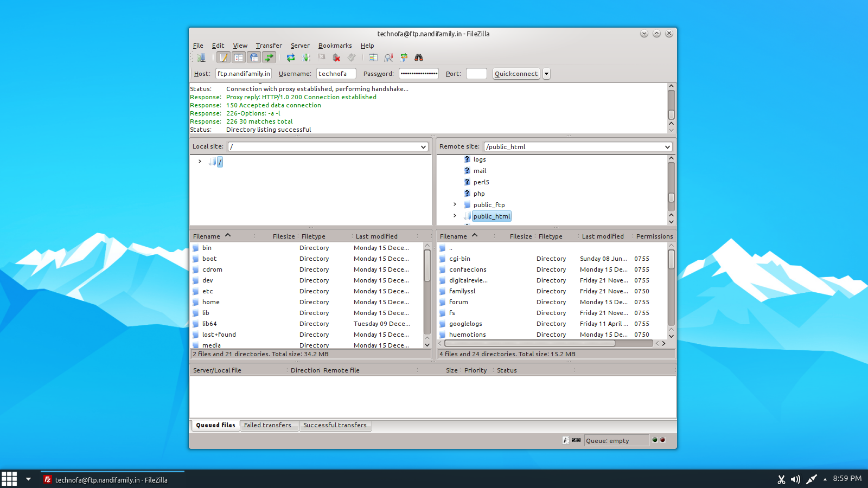Switch to Failed transfers tab
Screen dimensions: 868x488
(x=267, y=425)
